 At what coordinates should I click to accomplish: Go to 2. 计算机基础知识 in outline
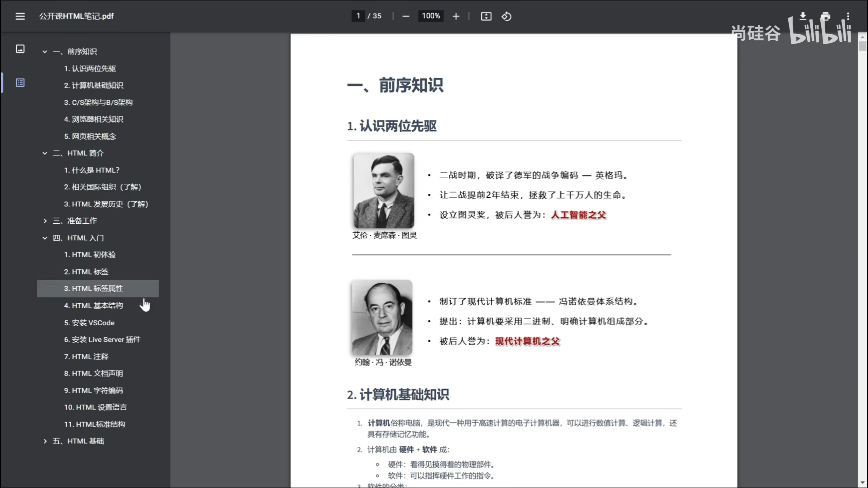click(x=94, y=85)
